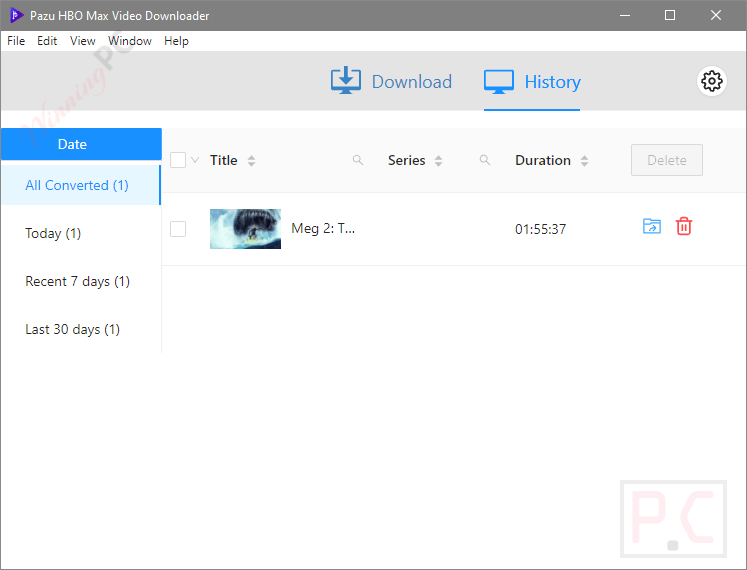Click the Meg 2 shark thumbnail

tap(245, 229)
